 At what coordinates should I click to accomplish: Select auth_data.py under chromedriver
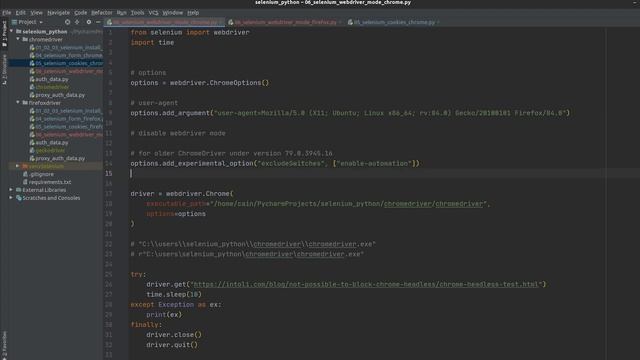click(x=52, y=79)
